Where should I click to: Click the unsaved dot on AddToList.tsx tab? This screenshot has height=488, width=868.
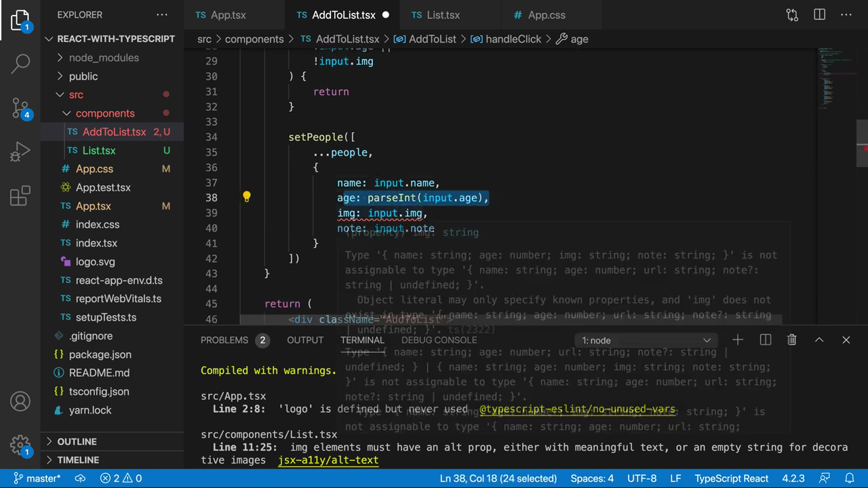pyautogui.click(x=386, y=15)
